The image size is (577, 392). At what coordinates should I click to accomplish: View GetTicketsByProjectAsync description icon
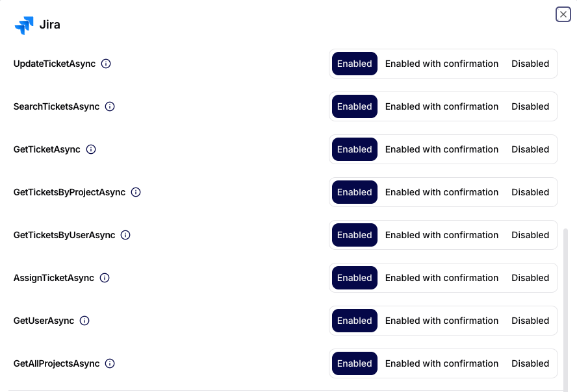[135, 192]
